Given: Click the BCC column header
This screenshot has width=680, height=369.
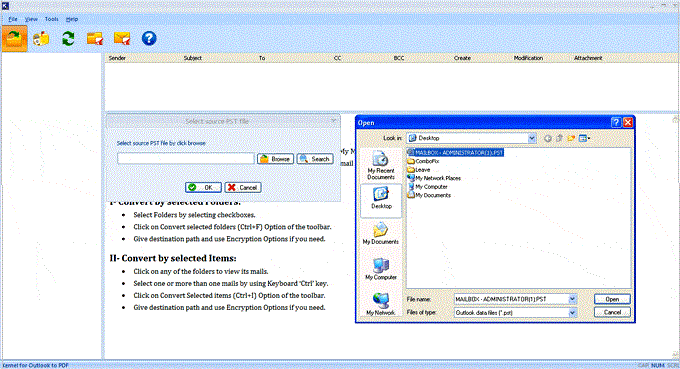Looking at the screenshot, I should tap(399, 58).
